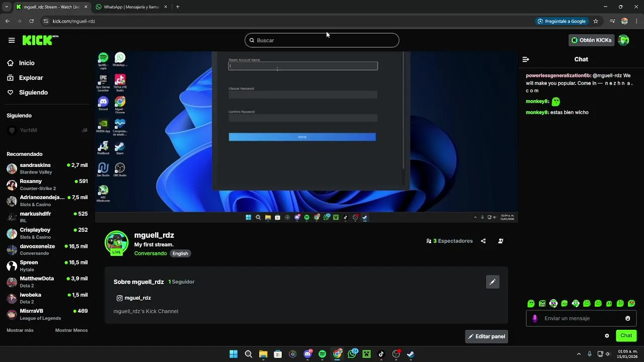Reload the Kick page
The height and width of the screenshot is (362, 644).
(31, 21)
